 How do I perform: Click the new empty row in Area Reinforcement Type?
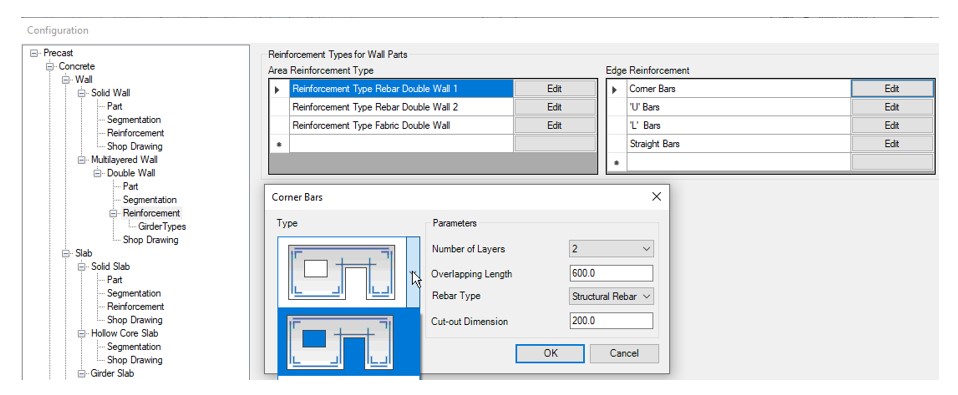pyautogui.click(x=401, y=144)
